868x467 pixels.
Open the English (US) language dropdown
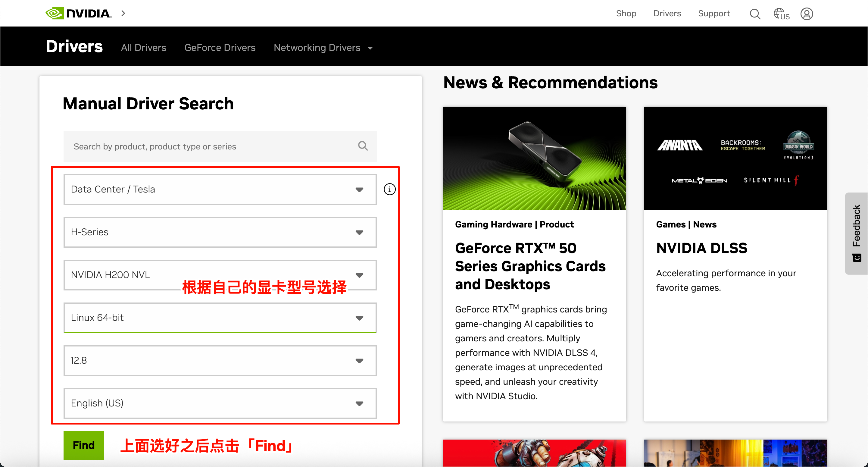(x=220, y=403)
